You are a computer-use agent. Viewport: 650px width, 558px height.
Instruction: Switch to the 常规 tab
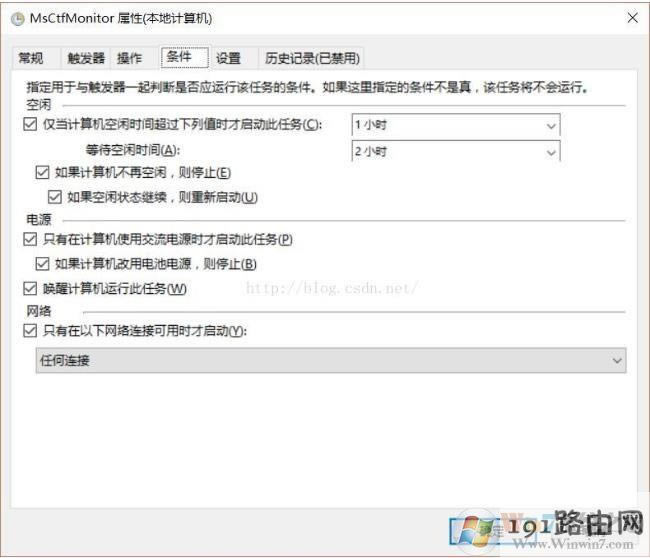pyautogui.click(x=31, y=58)
